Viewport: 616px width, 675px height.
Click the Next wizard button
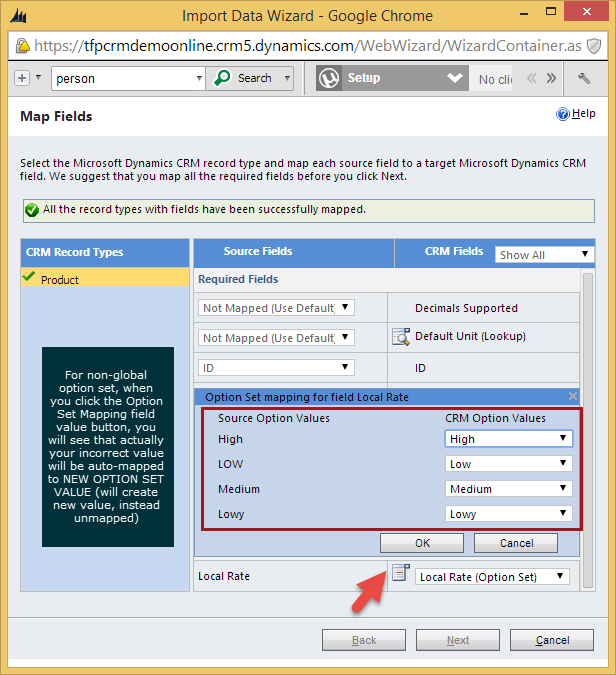click(x=458, y=640)
